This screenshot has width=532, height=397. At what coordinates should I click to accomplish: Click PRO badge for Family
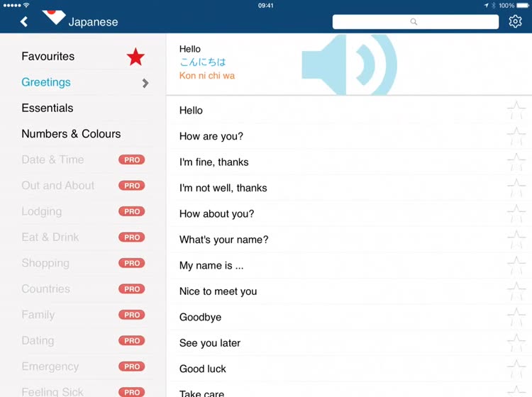click(x=132, y=315)
